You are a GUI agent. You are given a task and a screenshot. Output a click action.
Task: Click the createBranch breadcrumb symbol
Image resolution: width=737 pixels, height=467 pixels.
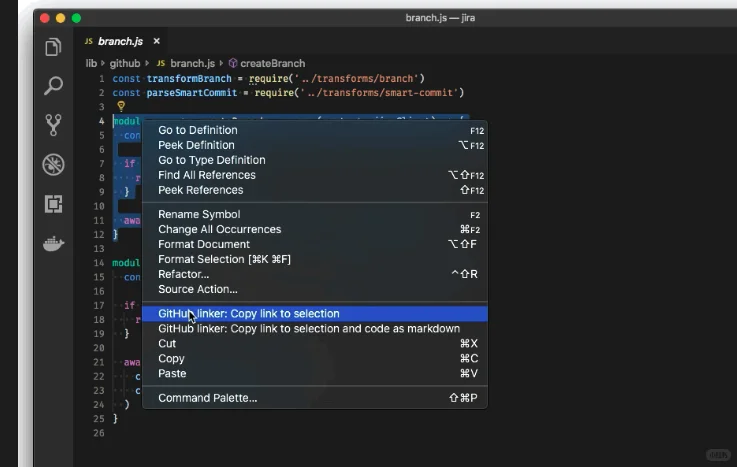click(x=273, y=63)
